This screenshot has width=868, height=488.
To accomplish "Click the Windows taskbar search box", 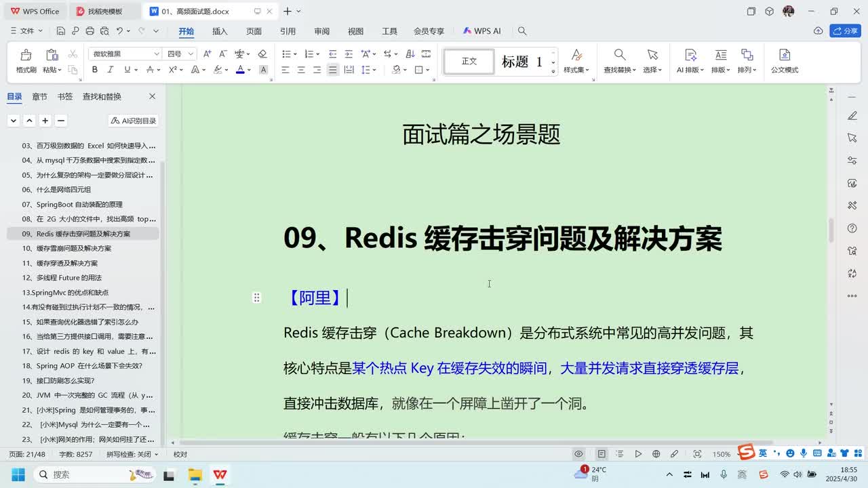I will click(x=95, y=474).
